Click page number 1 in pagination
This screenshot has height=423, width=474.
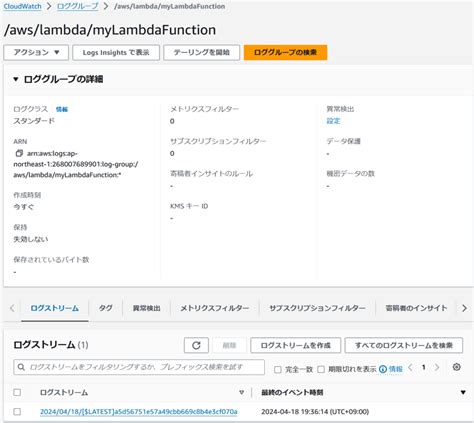(x=424, y=367)
